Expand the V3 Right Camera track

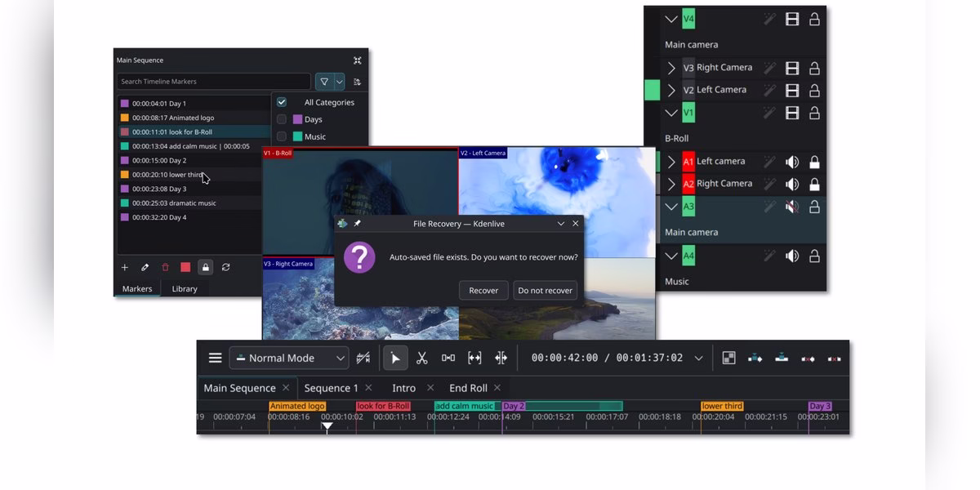click(x=671, y=68)
